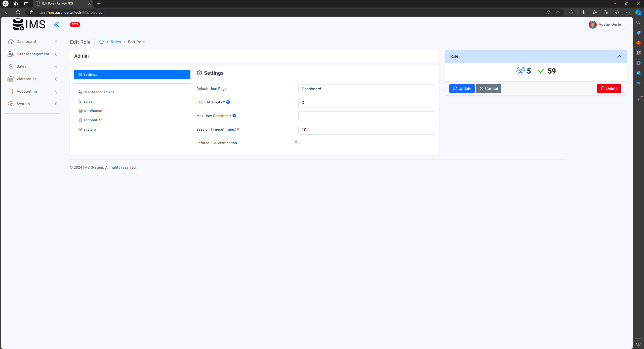Click Austin Oertel profile avatar
644x349 pixels.
coord(592,24)
